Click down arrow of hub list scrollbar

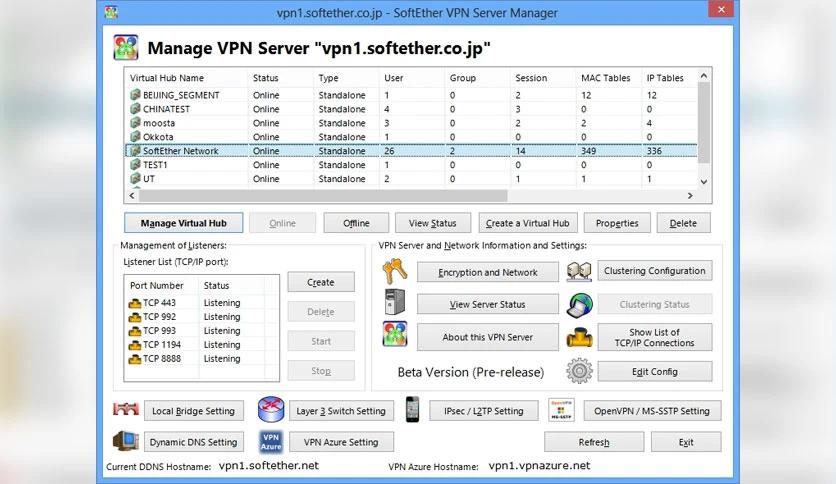(x=704, y=182)
